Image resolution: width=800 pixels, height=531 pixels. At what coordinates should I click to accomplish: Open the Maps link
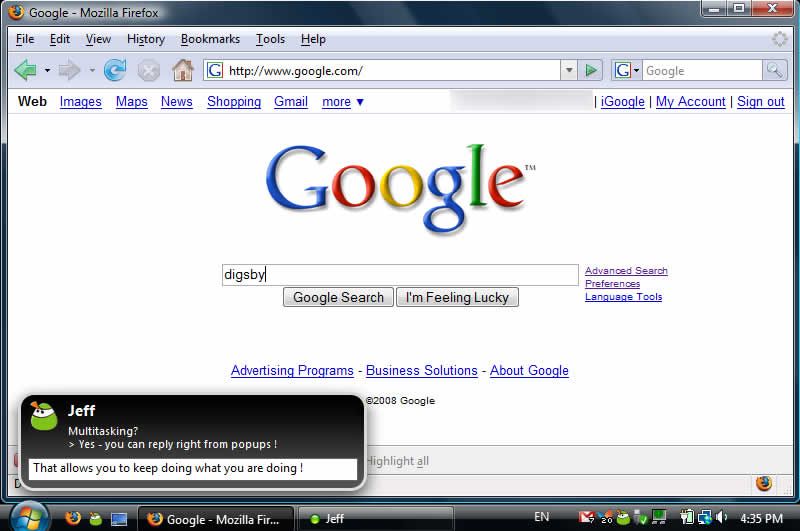pos(132,102)
